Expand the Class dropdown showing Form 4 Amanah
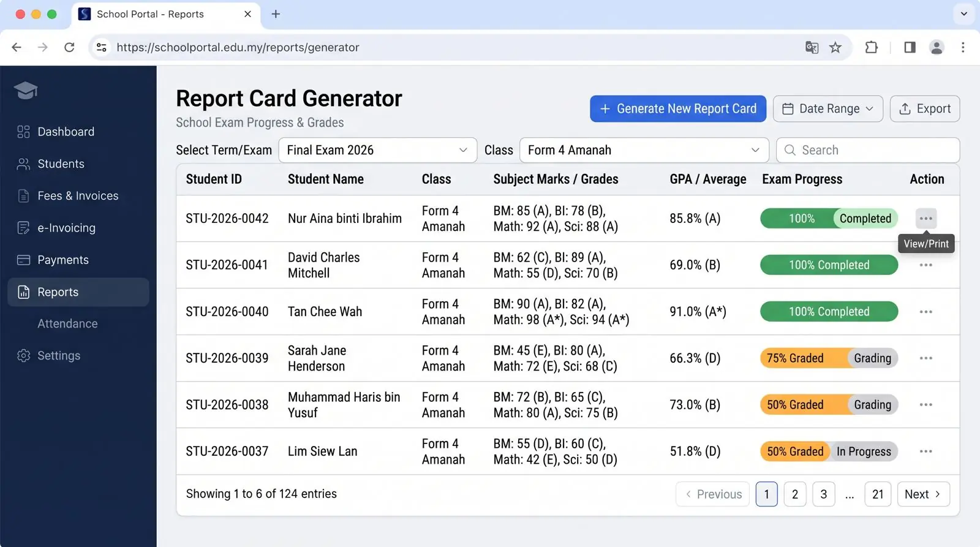This screenshot has height=547, width=980. 644,150
